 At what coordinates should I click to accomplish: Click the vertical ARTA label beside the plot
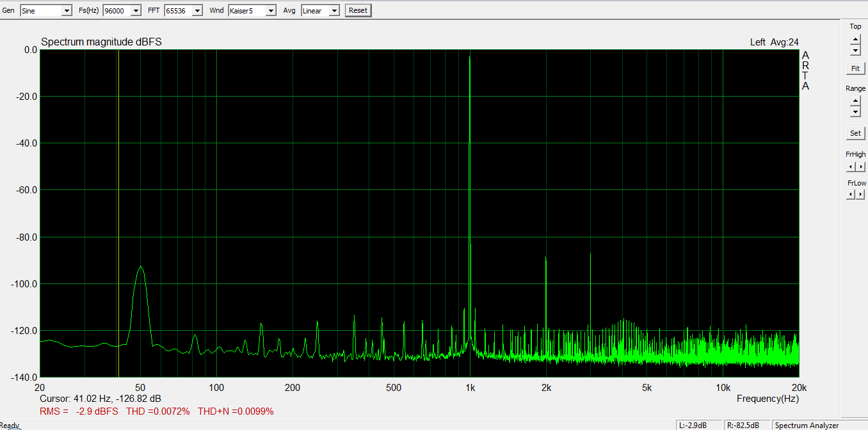tap(805, 71)
